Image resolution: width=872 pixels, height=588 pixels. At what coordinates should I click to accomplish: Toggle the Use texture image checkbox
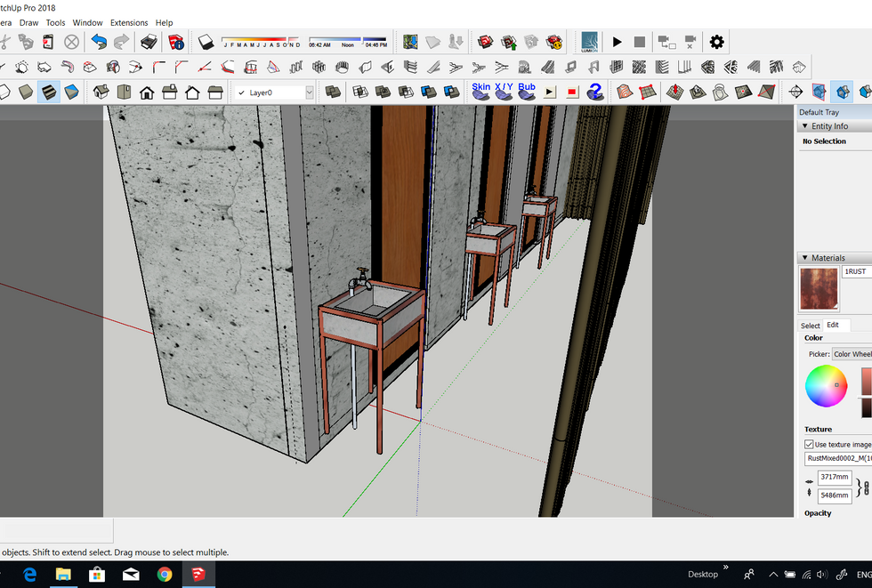(x=809, y=444)
